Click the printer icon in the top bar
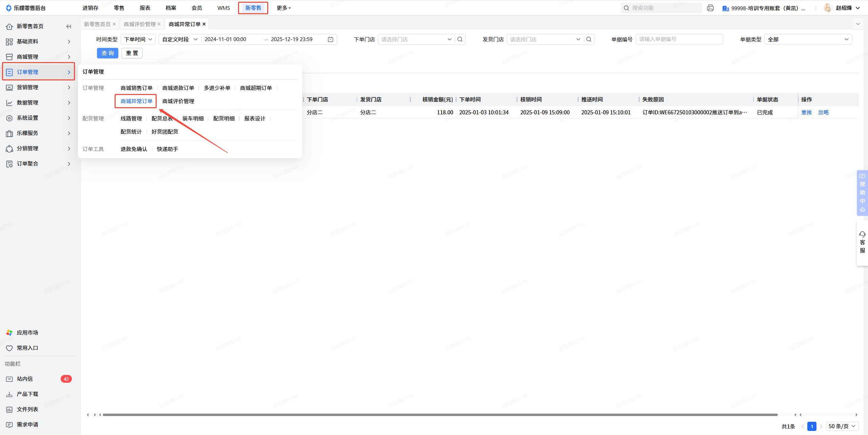The height and width of the screenshot is (435, 868). 710,8
